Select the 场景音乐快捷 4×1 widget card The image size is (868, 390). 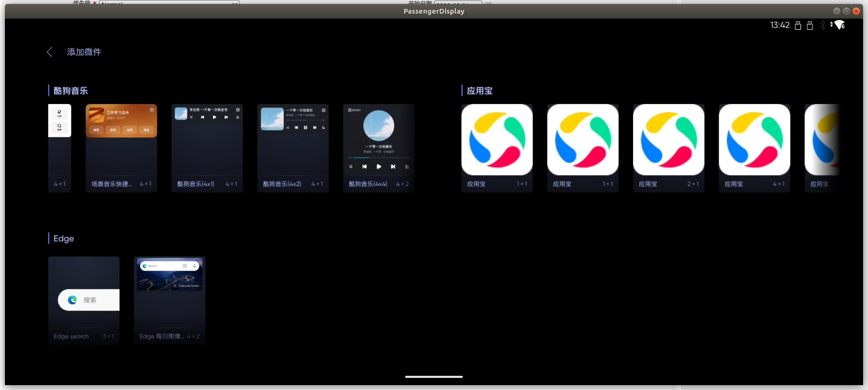121,148
